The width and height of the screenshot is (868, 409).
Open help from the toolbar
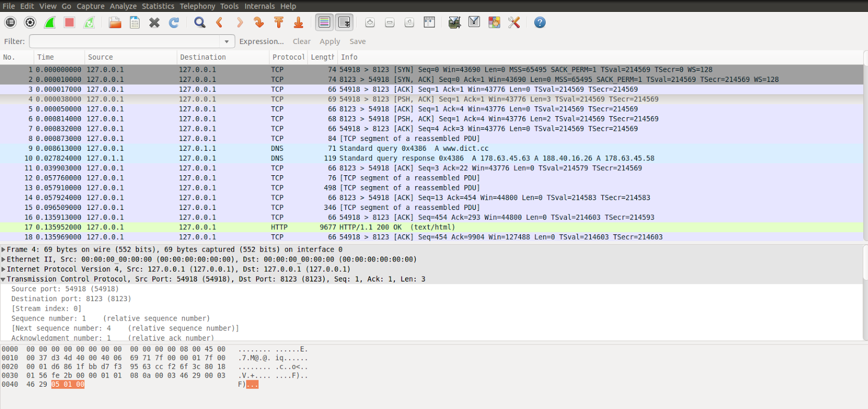(x=540, y=22)
